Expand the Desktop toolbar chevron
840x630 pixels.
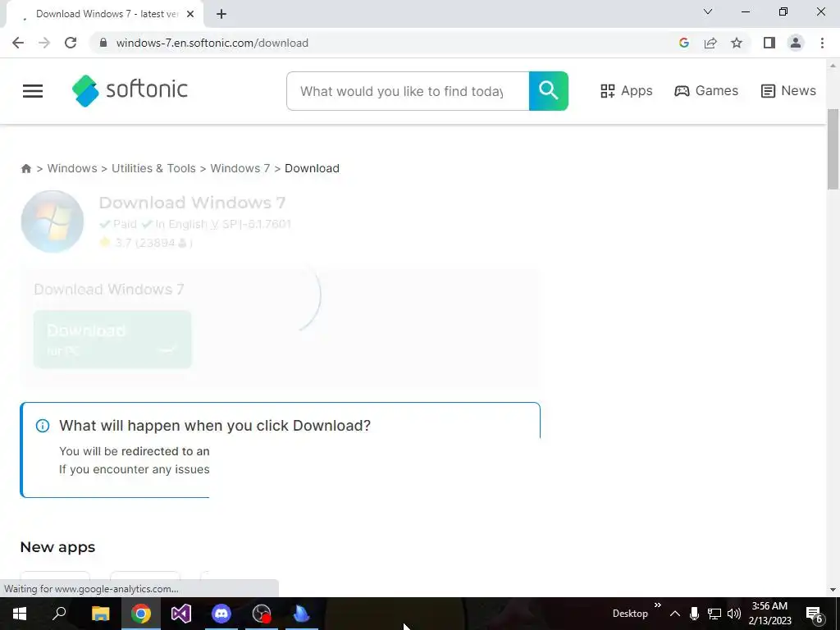coord(658,606)
